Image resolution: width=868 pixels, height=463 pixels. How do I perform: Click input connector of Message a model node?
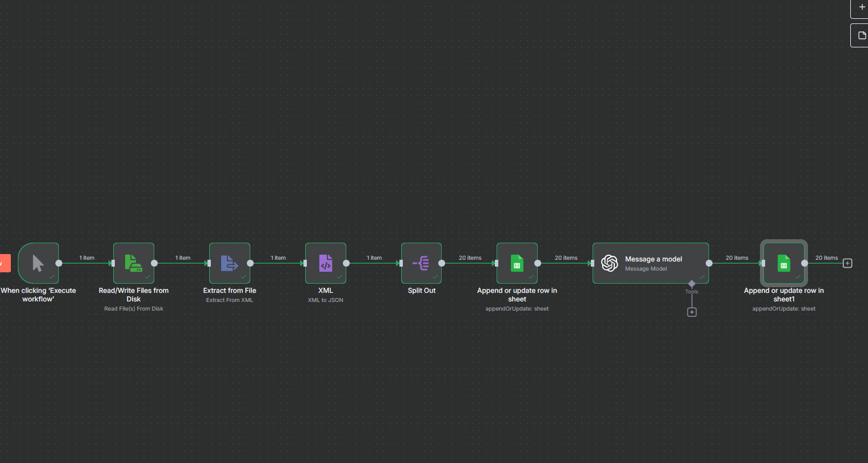click(x=592, y=263)
